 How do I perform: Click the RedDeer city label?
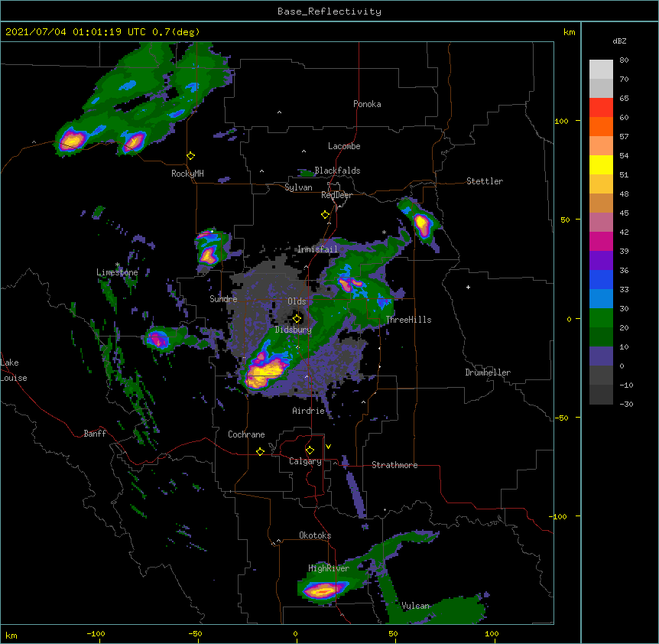point(336,195)
